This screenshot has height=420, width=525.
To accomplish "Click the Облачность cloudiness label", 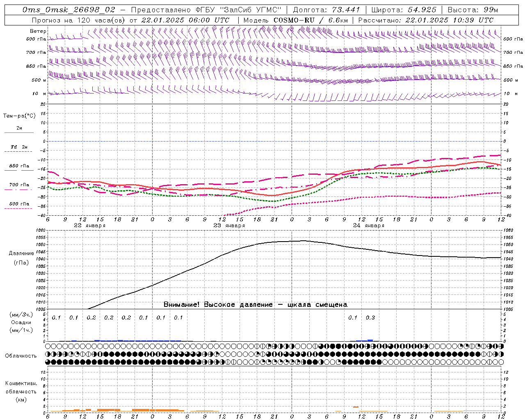I will click(21, 356).
